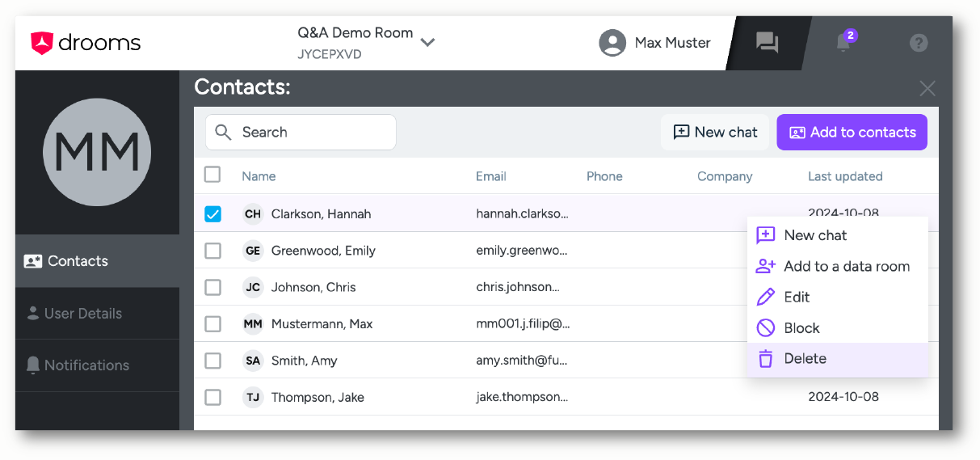Open the chat messages icon in header
980x460 pixels.
coord(767,43)
